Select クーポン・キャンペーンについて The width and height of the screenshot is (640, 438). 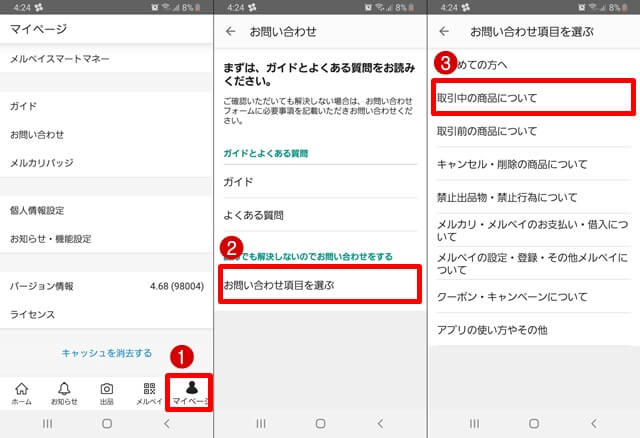pos(533,296)
